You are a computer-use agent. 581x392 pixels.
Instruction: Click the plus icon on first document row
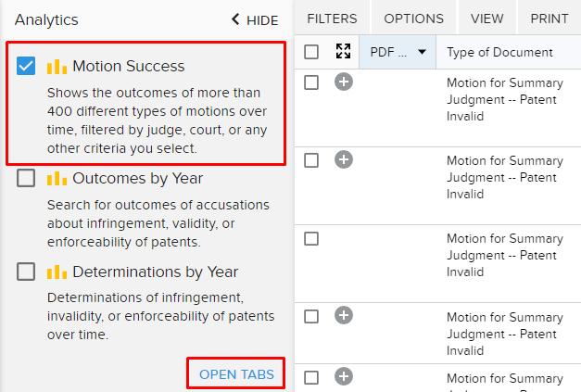(344, 82)
